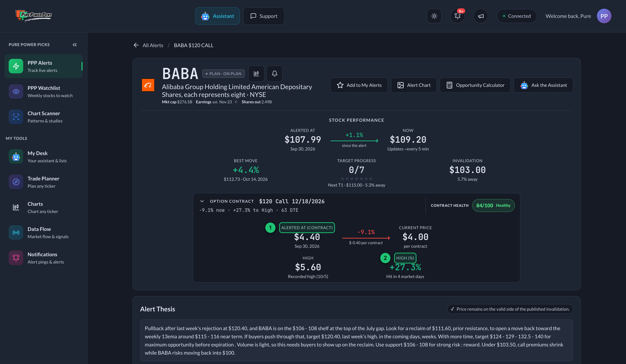
Task: Collapse the Option Contract section chevron
Action: click(x=202, y=201)
